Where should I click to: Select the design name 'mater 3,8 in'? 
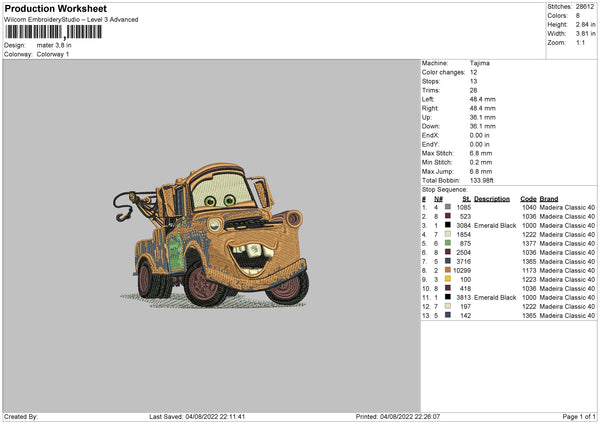click(54, 45)
